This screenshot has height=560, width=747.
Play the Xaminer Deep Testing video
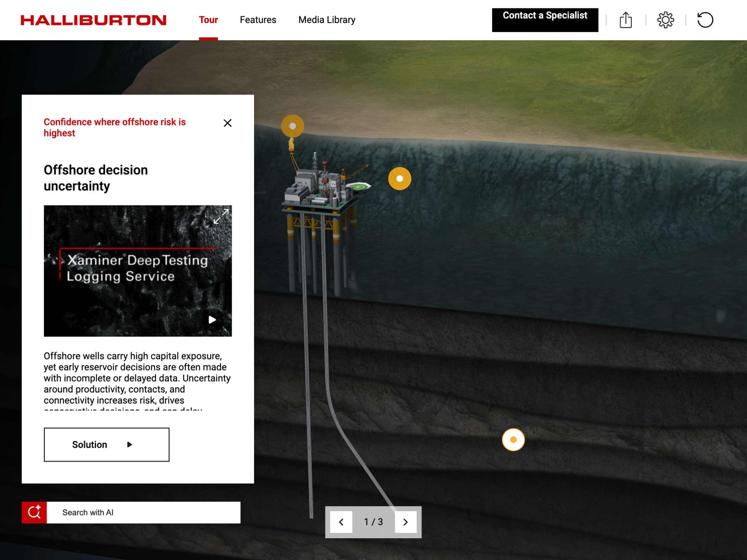(212, 320)
